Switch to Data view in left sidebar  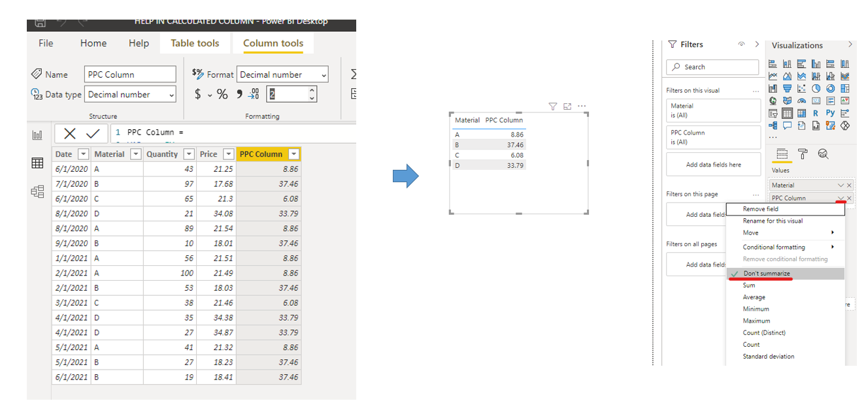coord(37,163)
